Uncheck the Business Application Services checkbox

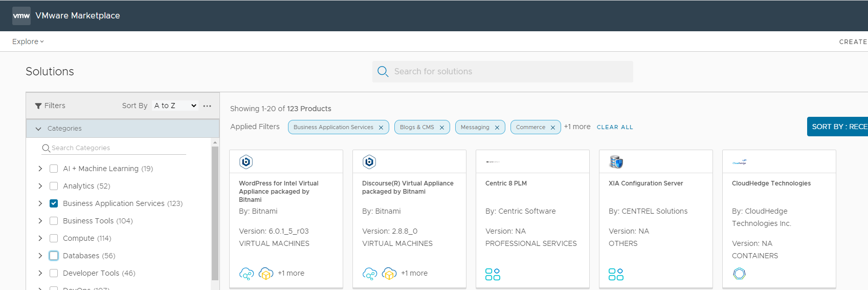coord(54,203)
